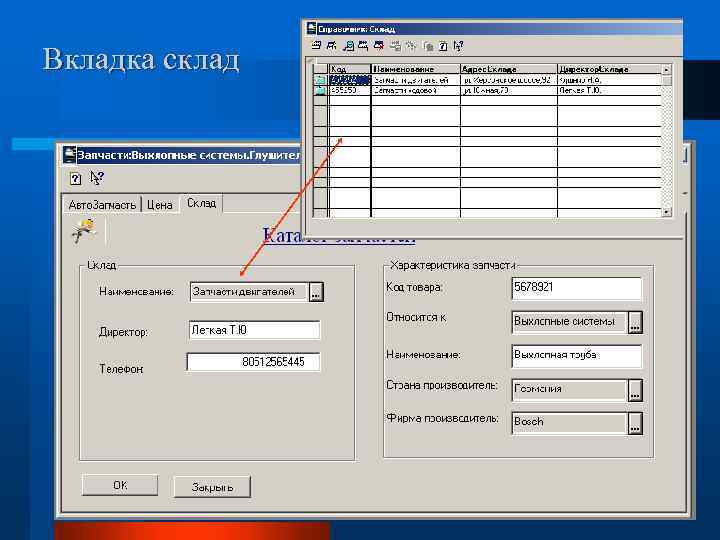Click the edit item icon in Склад toolbar
This screenshot has width=720, height=540.
coord(349,45)
